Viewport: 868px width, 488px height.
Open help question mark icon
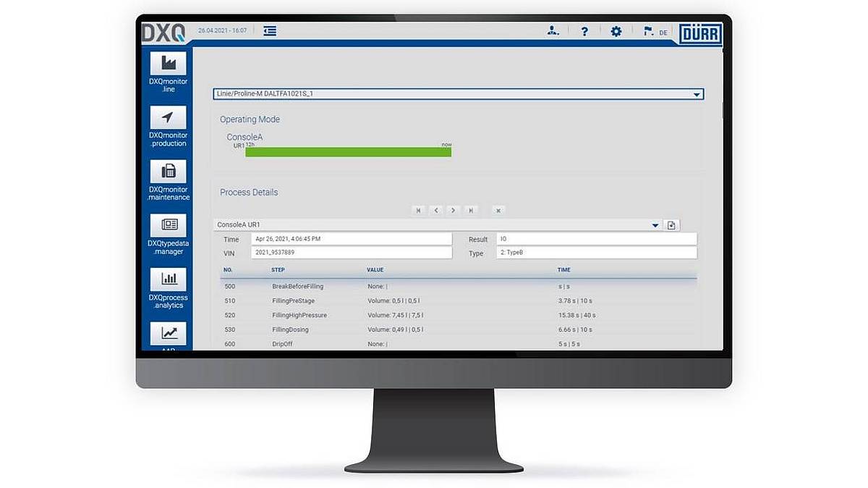584,31
